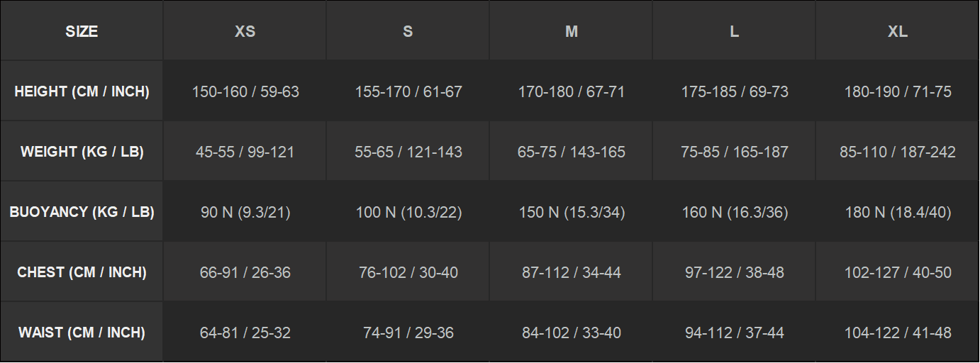The width and height of the screenshot is (980, 363).
Task: Click the S weight cell 55-65 / 121-143
Action: pyautogui.click(x=408, y=152)
